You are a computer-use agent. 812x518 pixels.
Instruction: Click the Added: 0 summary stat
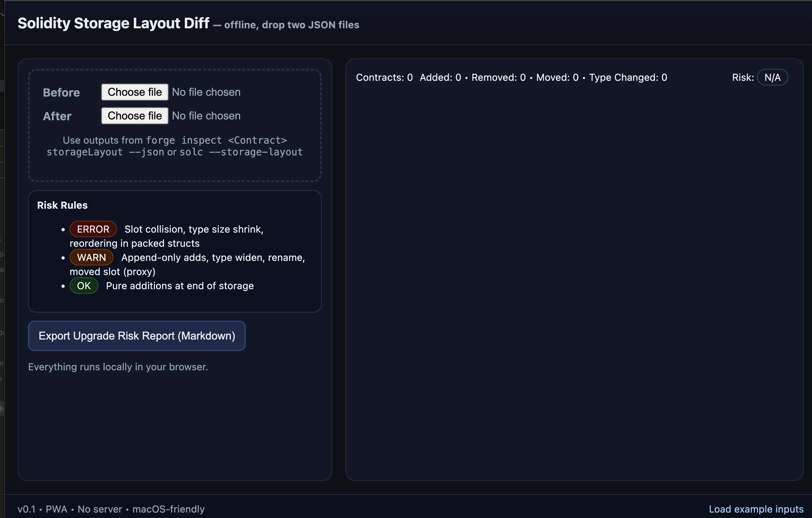coord(440,78)
